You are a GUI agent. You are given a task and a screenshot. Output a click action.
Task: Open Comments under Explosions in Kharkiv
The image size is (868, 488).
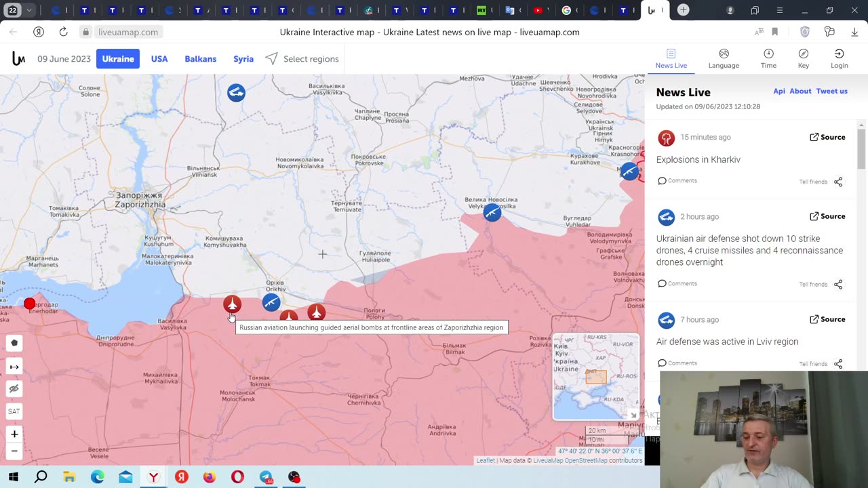click(677, 181)
